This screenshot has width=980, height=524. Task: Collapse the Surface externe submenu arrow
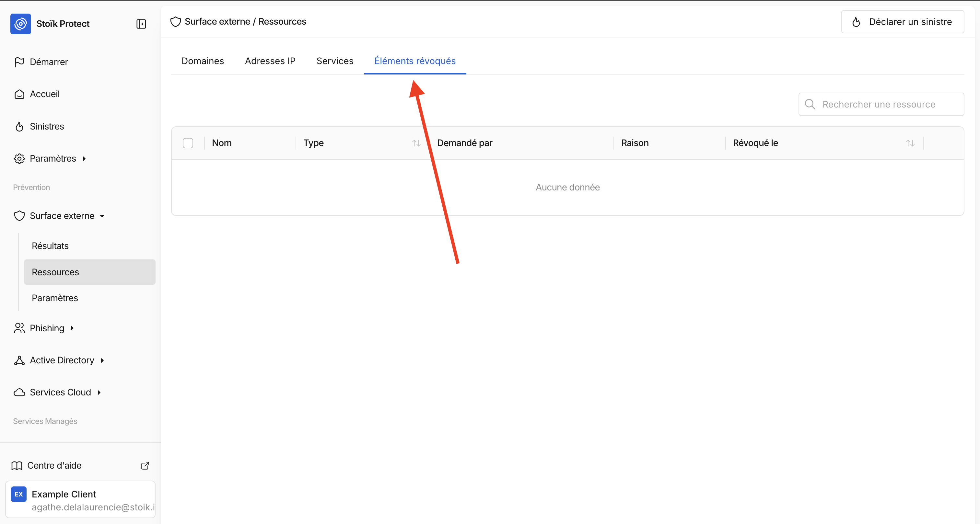pos(102,216)
